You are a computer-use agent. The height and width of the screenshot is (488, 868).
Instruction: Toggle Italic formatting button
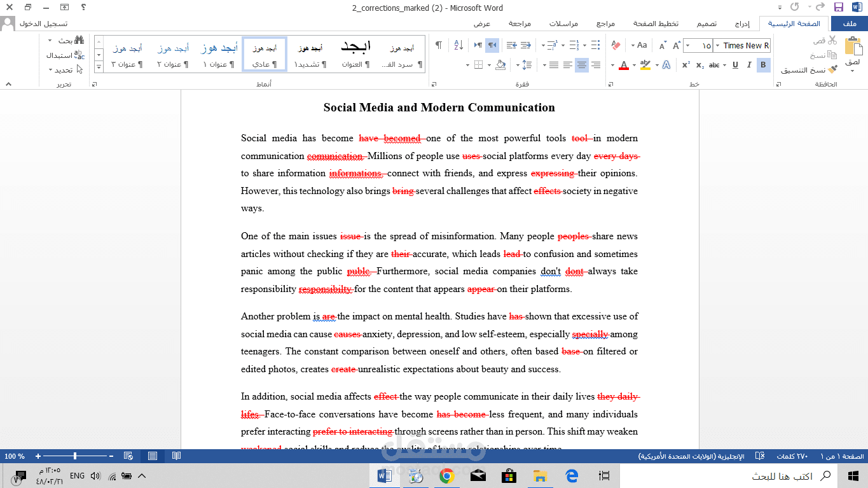(x=749, y=65)
